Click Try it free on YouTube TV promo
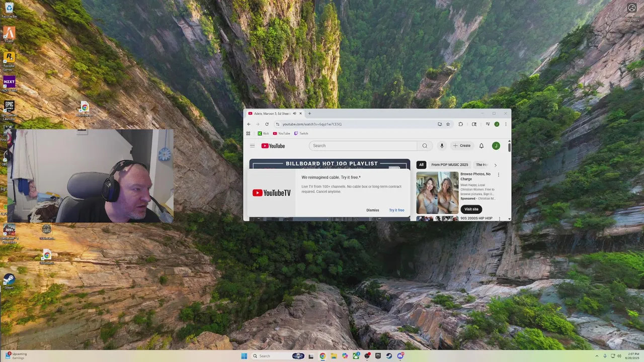644x362 pixels. 396,210
